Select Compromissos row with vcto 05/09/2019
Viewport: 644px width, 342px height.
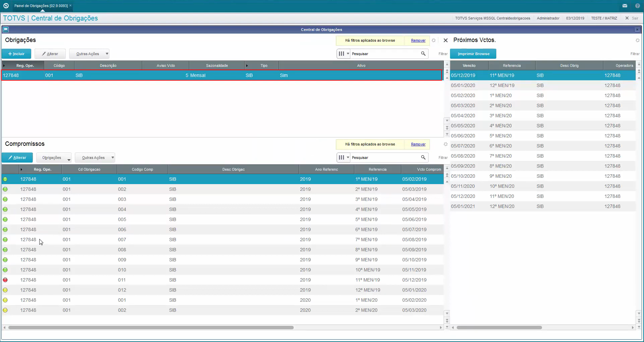222,250
